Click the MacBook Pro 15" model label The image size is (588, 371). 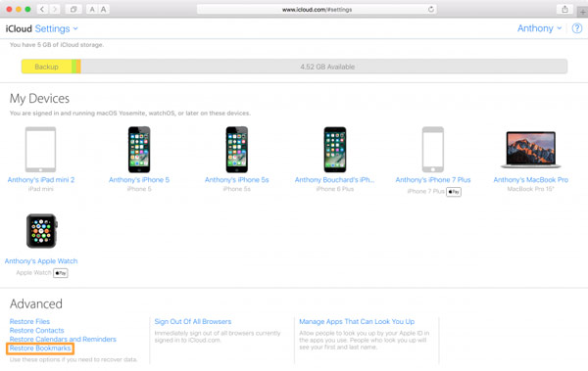pyautogui.click(x=530, y=189)
